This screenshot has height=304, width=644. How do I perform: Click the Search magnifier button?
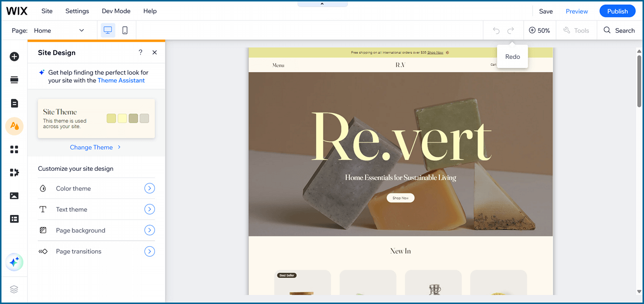point(619,30)
